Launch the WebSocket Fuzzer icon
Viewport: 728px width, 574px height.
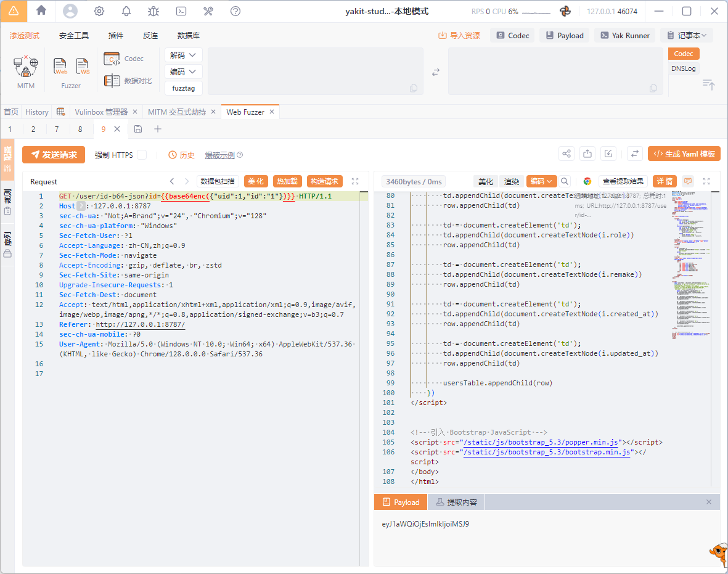point(83,65)
